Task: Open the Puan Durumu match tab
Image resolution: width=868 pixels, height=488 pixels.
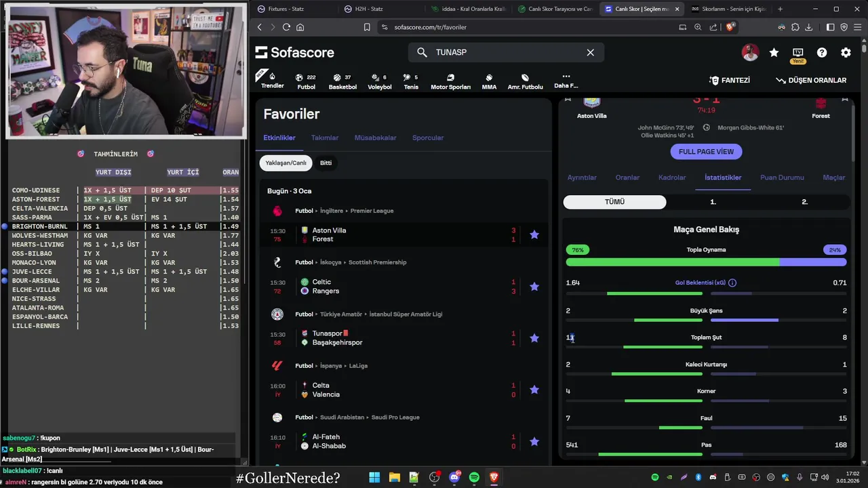Action: 782,178
